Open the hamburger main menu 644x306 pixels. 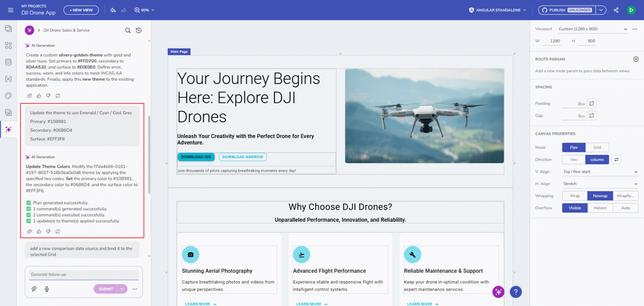click(11, 10)
